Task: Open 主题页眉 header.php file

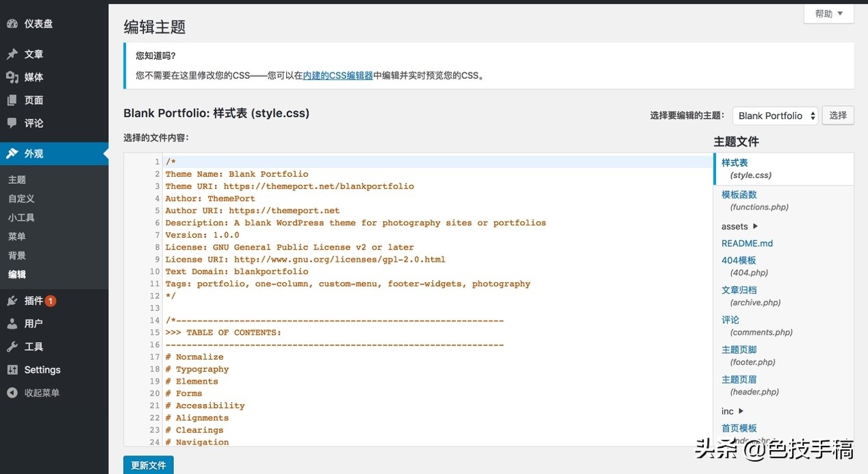Action: pyautogui.click(x=750, y=385)
